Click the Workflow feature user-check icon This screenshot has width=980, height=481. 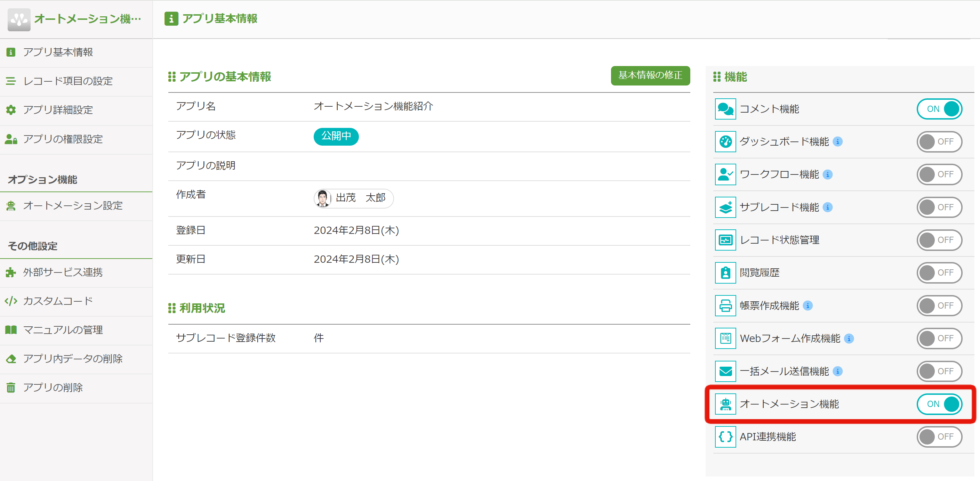(725, 174)
